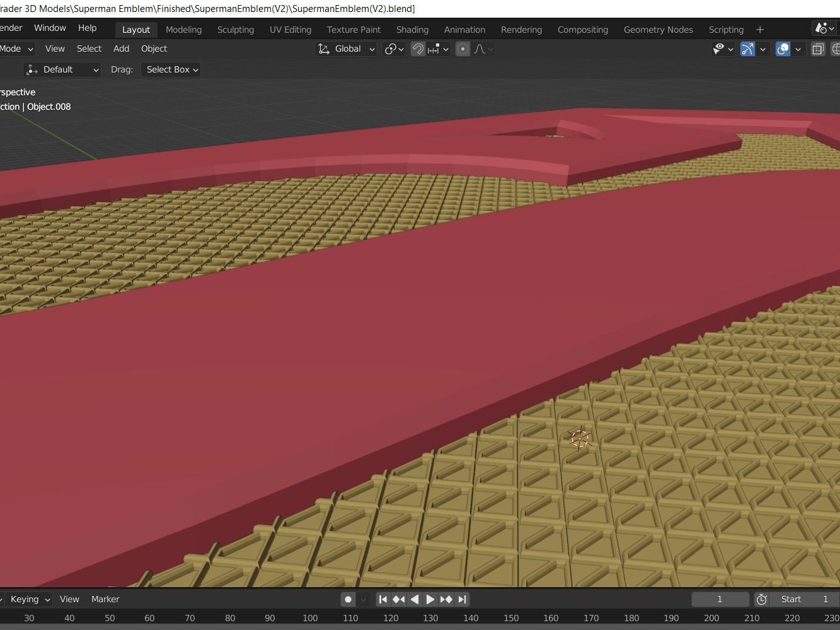Switch to wireframe shading mode
Viewport: 840px width, 630px height.
pos(836,49)
